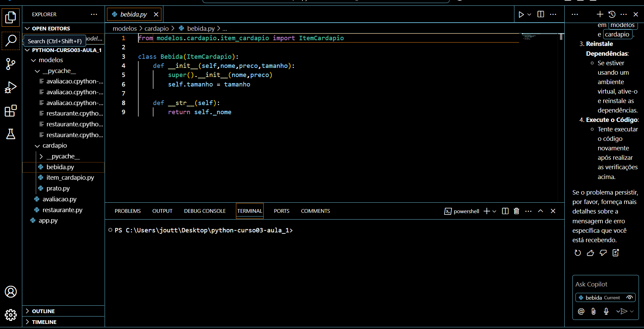Expand the cardapio __pycache__ folder
Viewport: 644px width, 329px height.
(x=63, y=156)
